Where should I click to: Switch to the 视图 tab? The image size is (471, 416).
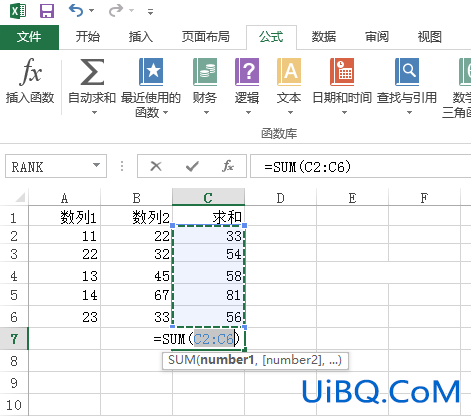pos(430,37)
